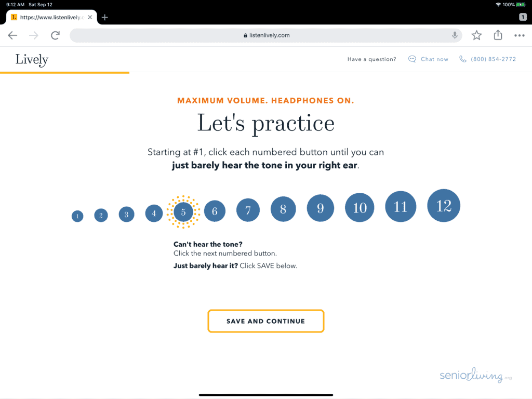Pick the highlighted tone button 5
Viewport: 532px width, 399px height.
(x=183, y=212)
